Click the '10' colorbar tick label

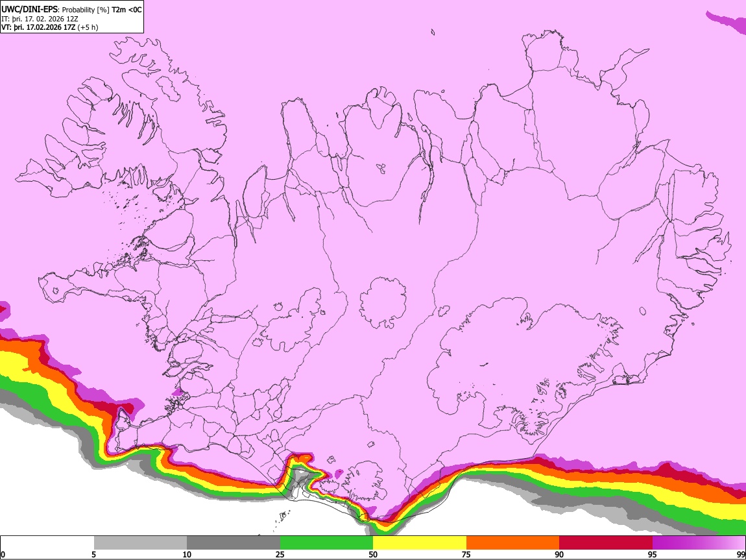pyautogui.click(x=187, y=555)
